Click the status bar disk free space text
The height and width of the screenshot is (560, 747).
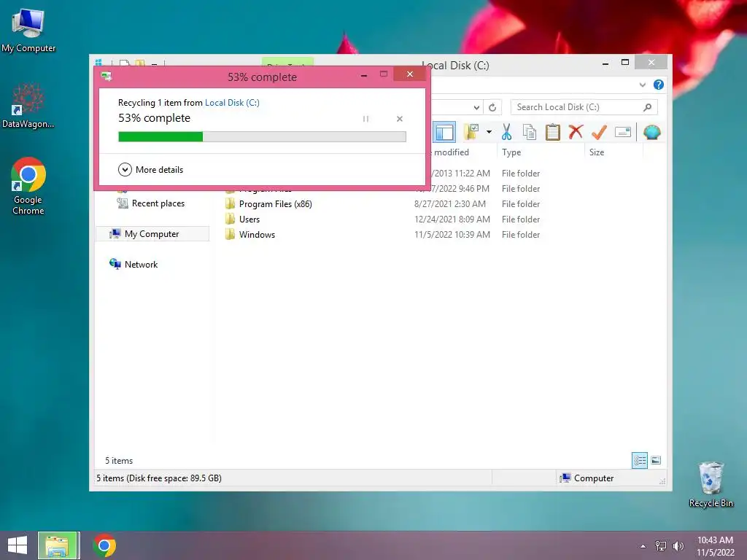coord(159,478)
